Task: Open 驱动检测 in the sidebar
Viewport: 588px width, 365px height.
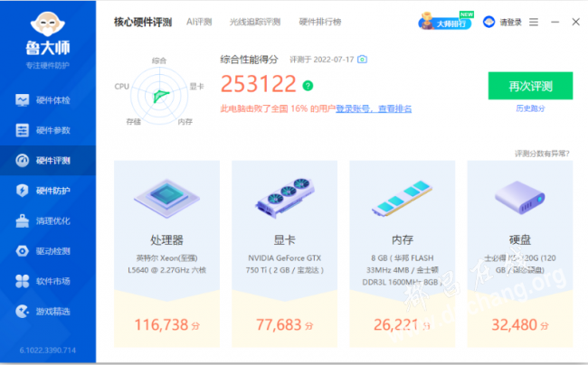Action: [x=48, y=251]
